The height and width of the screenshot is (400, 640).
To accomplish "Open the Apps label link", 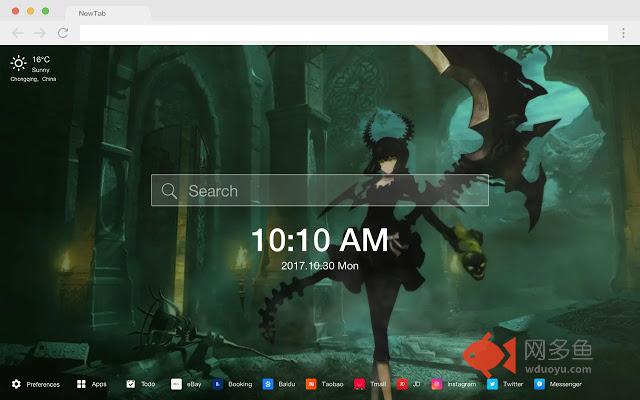I will click(99, 384).
